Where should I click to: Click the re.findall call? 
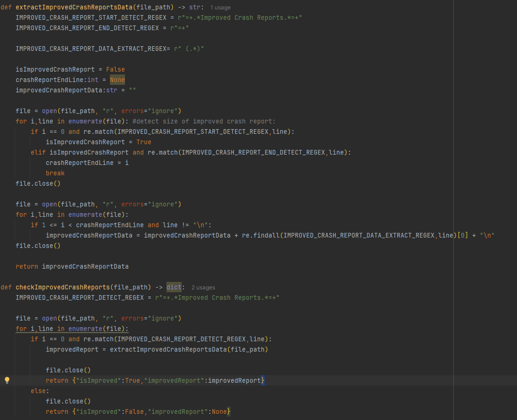pyautogui.click(x=259, y=235)
